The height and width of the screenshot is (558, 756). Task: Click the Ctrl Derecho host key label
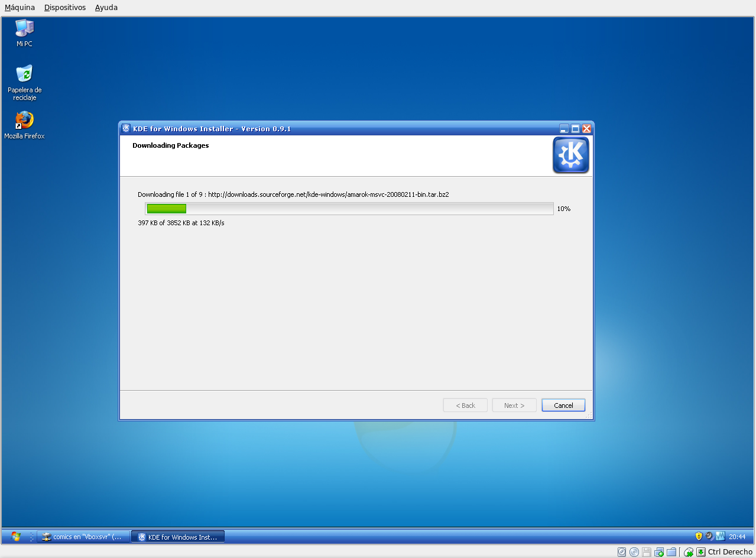[x=730, y=552]
